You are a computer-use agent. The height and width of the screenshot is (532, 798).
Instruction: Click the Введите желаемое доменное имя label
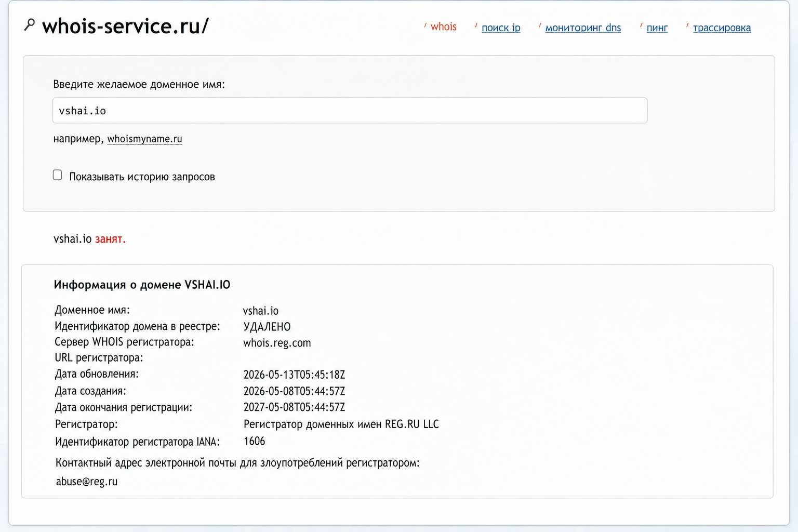139,84
